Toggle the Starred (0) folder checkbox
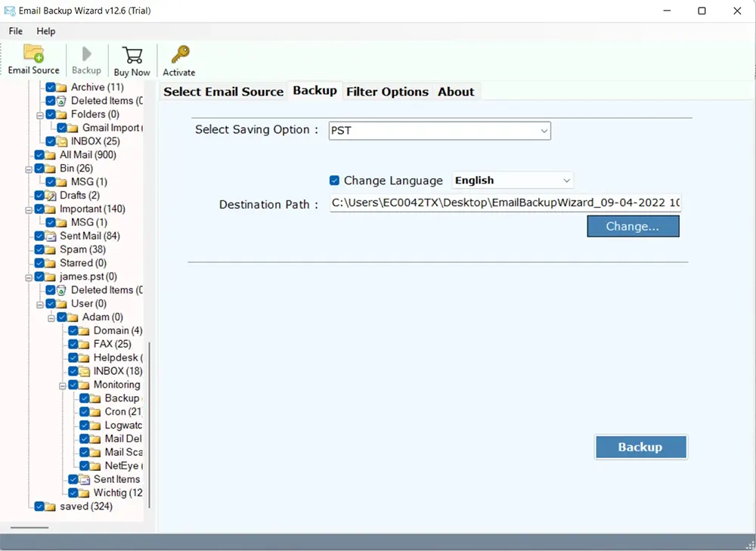Screen dimensions: 756x551 pos(39,263)
